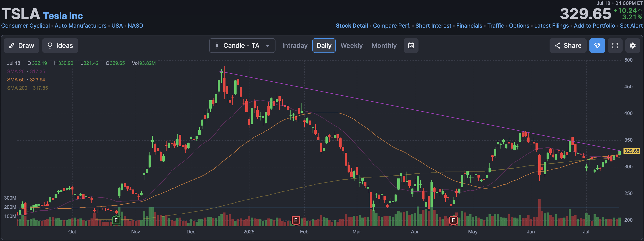Share this TSLA chart
644x241 pixels.
tap(568, 45)
